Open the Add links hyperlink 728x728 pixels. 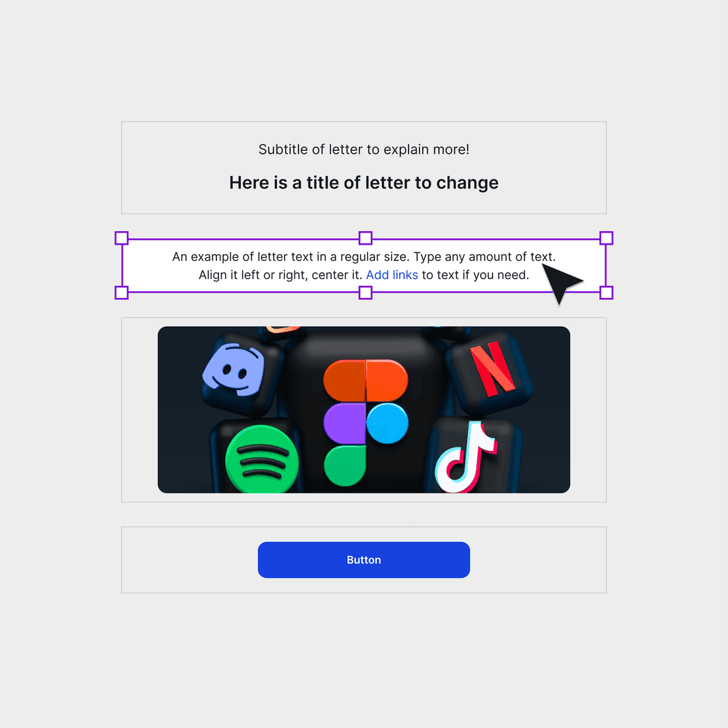tap(392, 275)
